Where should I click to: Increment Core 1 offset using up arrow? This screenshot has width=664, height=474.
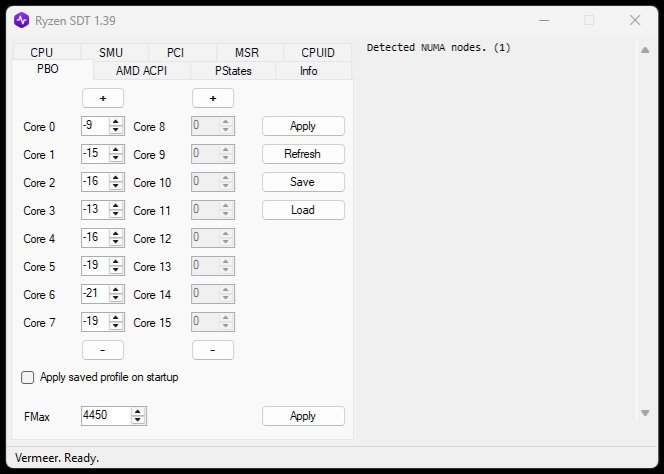116,150
